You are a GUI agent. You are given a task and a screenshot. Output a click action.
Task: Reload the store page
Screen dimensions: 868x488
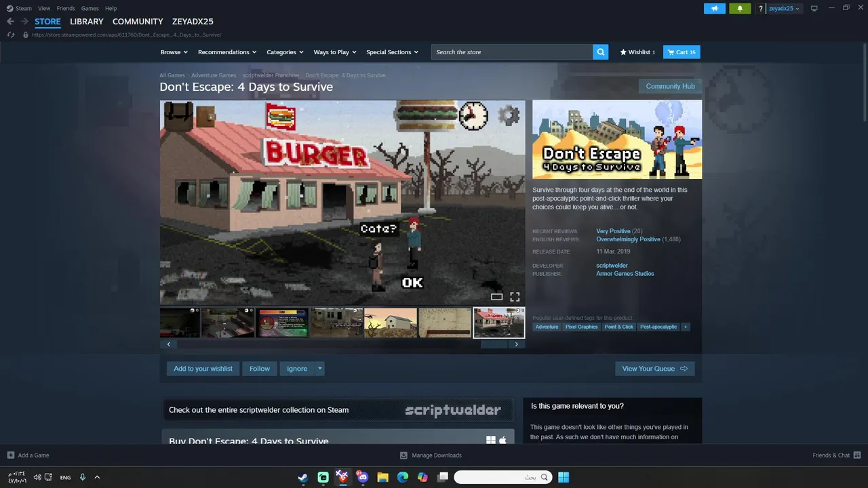click(x=10, y=35)
